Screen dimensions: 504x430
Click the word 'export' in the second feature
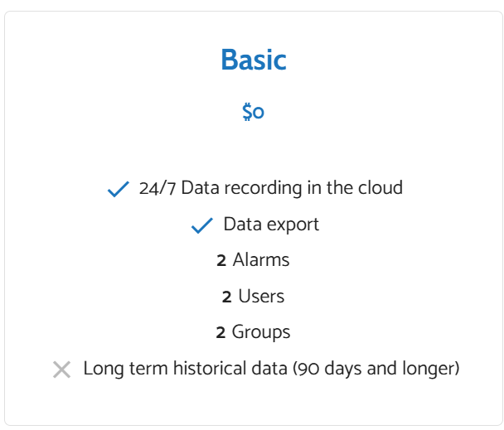pos(292,225)
